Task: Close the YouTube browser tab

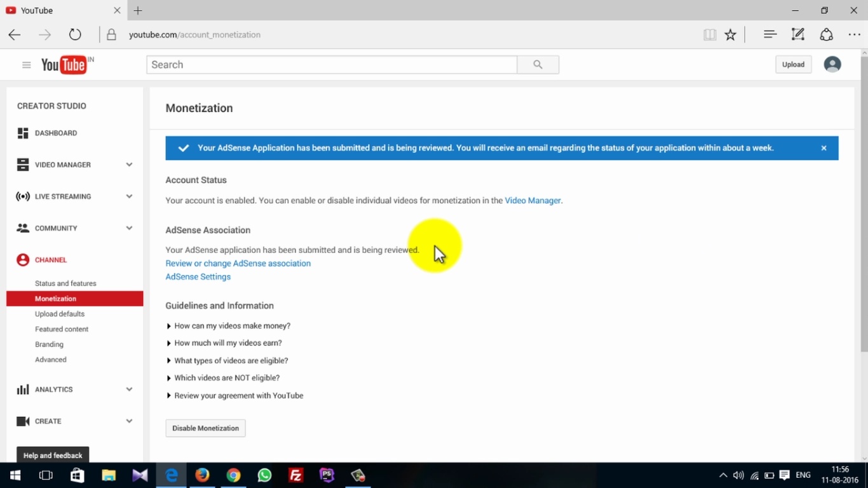Action: (117, 10)
